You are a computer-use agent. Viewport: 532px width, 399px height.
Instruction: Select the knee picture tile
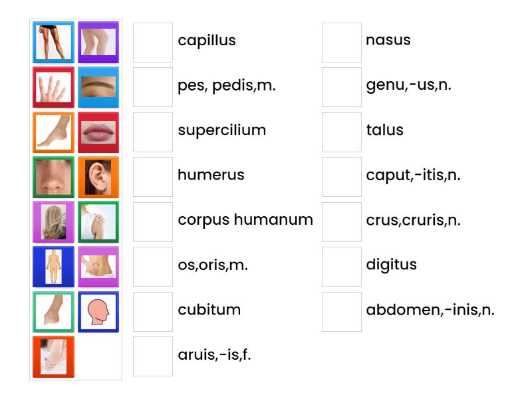click(98, 41)
